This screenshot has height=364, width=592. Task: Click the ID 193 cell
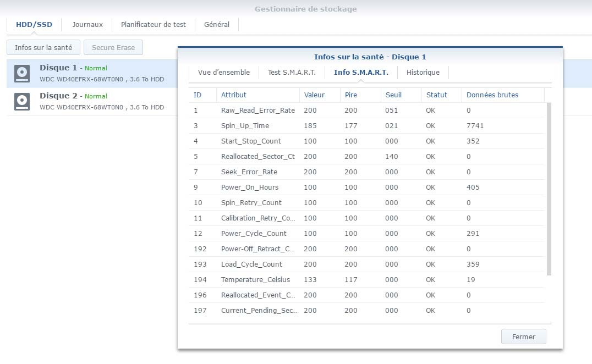(200, 264)
